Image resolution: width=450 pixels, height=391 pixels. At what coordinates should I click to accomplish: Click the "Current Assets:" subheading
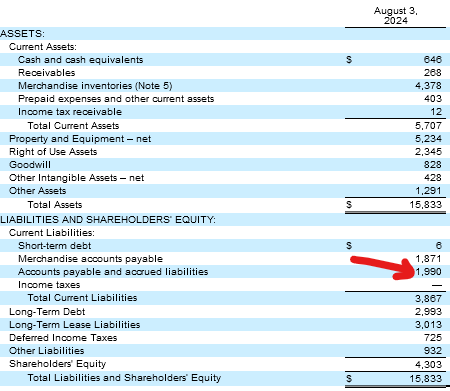pyautogui.click(x=43, y=47)
